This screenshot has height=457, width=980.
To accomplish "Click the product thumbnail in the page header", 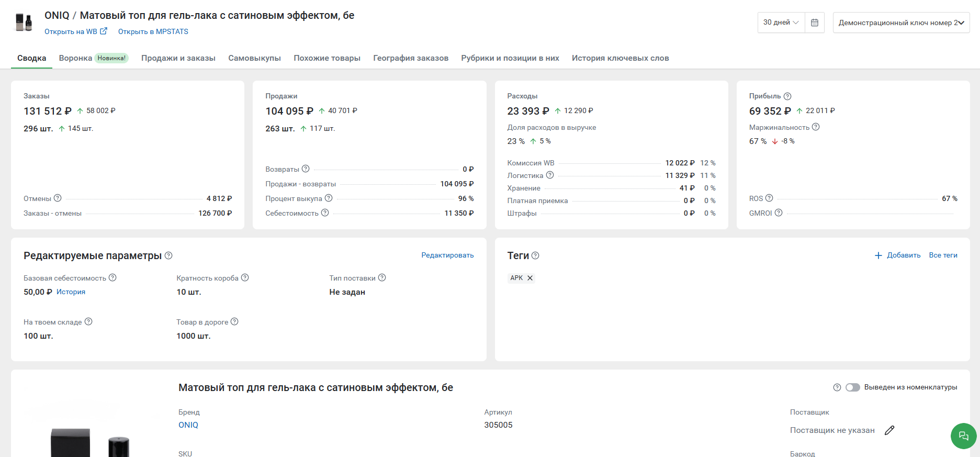I will tap(24, 23).
